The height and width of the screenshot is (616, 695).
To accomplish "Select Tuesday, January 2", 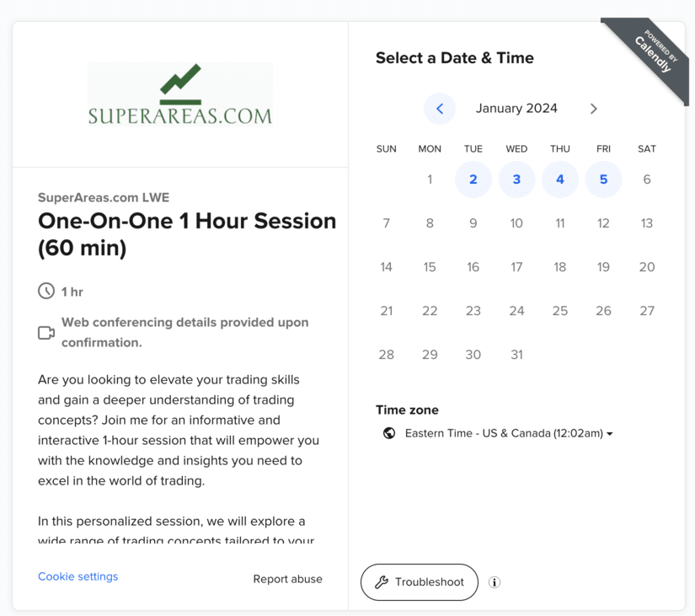I will 473,179.
